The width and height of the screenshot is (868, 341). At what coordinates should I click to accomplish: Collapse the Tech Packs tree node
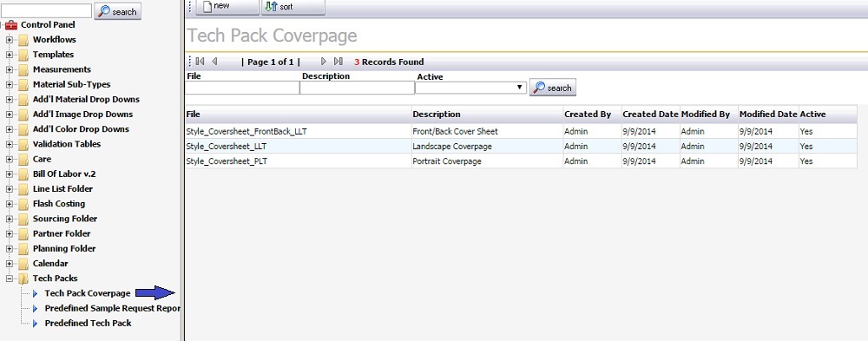pyautogui.click(x=10, y=279)
